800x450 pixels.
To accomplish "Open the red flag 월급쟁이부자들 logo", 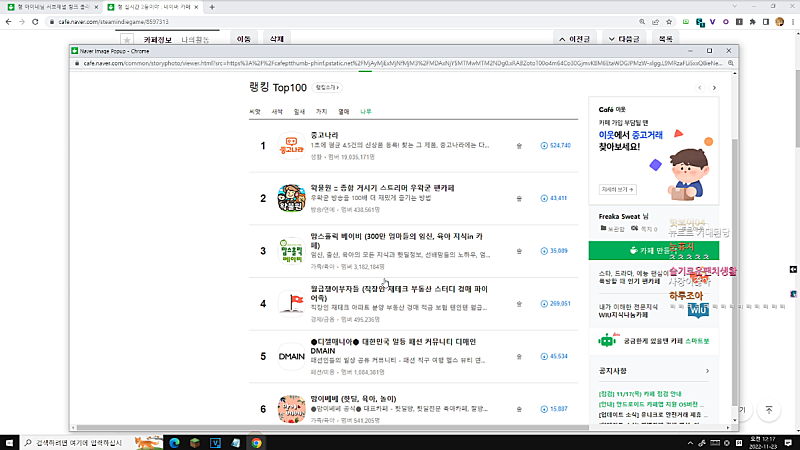I will 291,304.
